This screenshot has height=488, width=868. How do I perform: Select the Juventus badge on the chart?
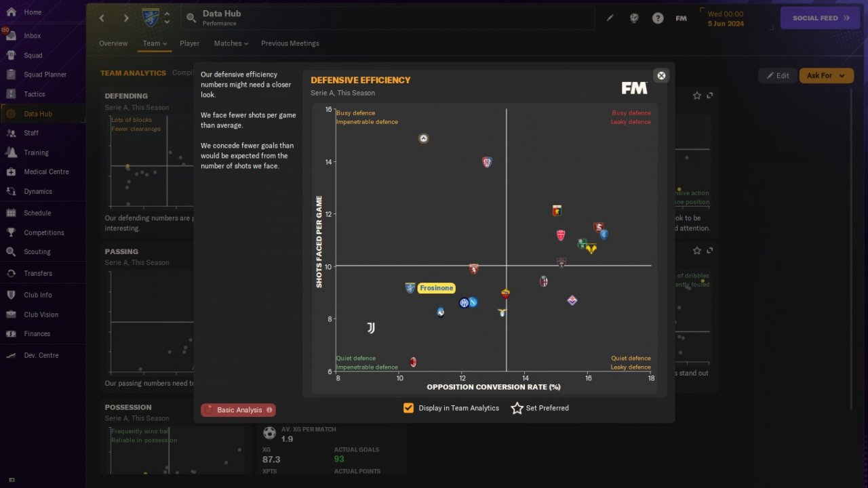click(x=370, y=328)
